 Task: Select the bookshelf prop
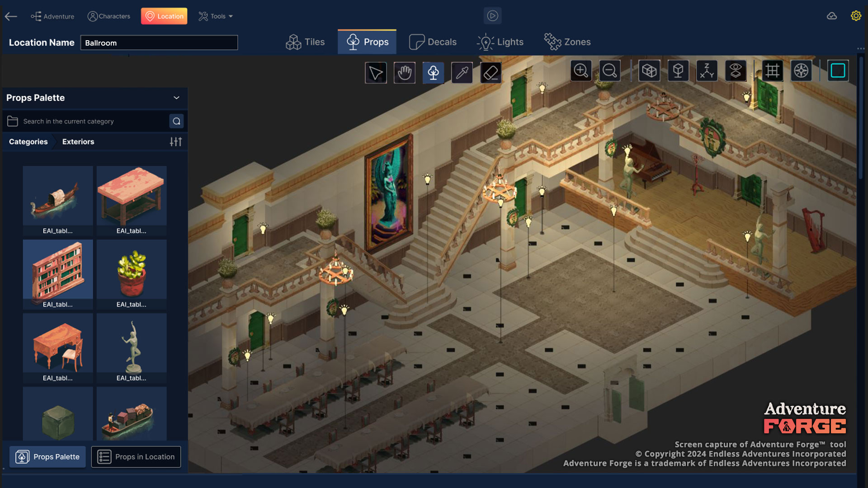(58, 274)
